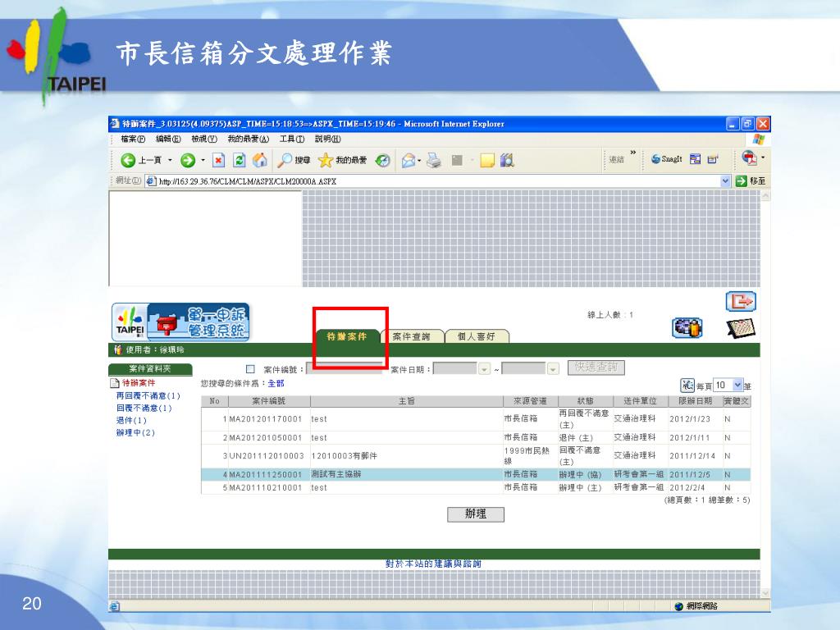This screenshot has width=840, height=630.
Task: Open the 退件(1) sidebar link
Action: (131, 421)
